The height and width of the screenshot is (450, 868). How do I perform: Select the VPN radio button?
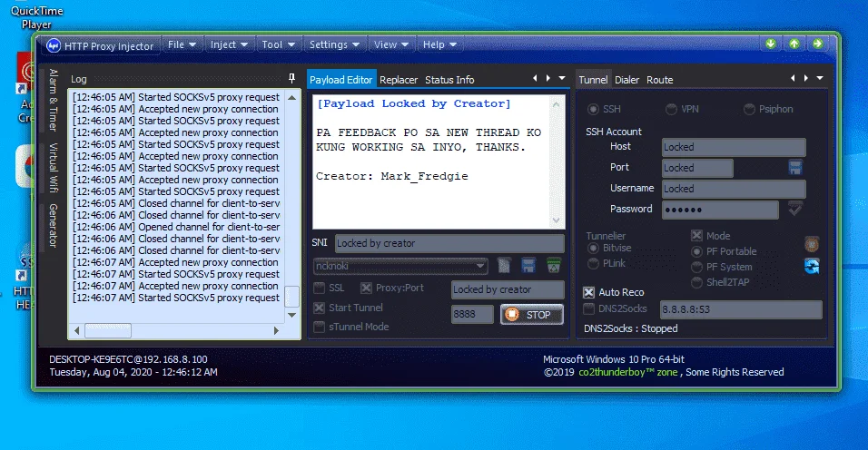[671, 110]
